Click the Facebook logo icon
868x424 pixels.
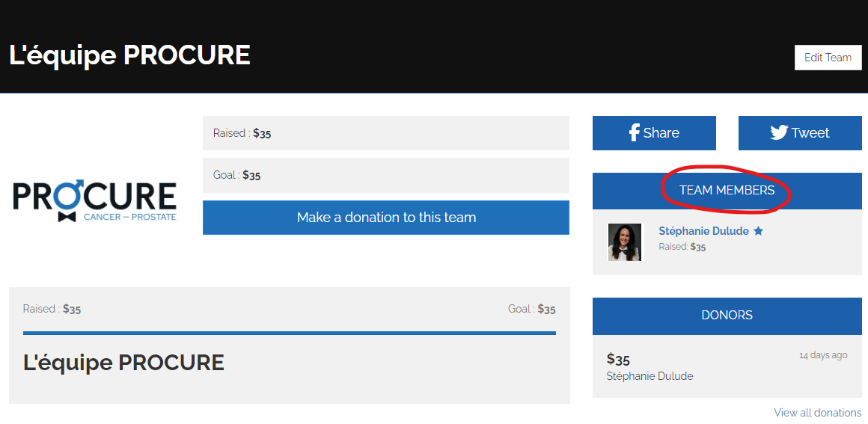click(x=634, y=133)
